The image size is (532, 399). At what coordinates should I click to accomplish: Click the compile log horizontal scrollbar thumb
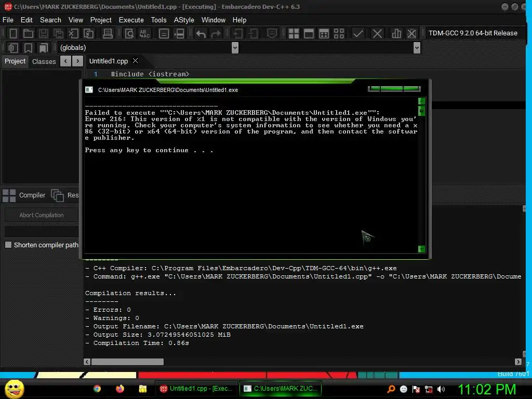click(127, 362)
